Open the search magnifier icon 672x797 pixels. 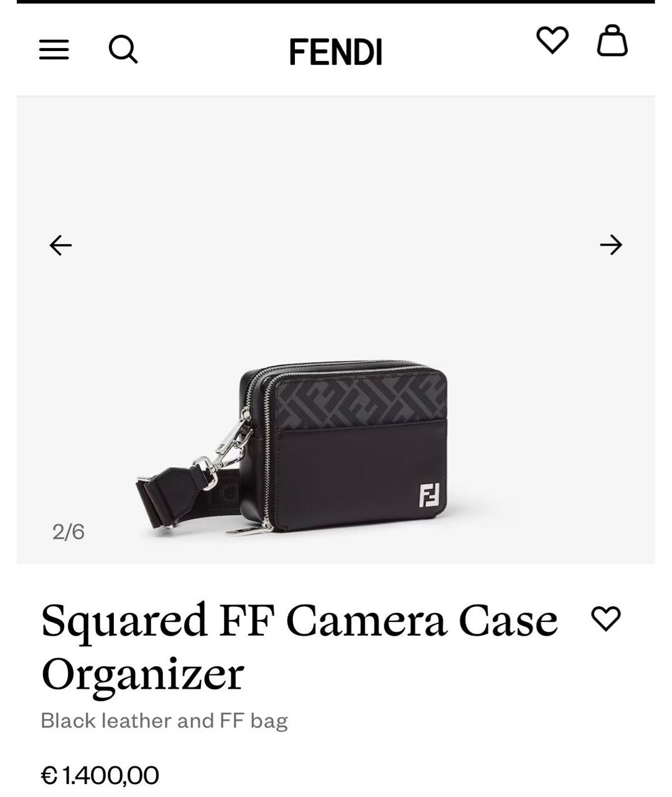123,49
